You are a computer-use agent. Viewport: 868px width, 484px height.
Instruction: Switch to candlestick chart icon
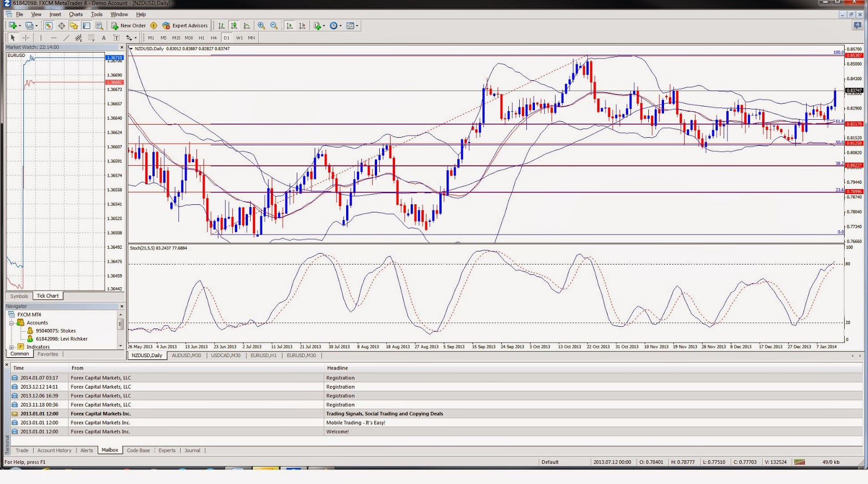click(x=234, y=25)
